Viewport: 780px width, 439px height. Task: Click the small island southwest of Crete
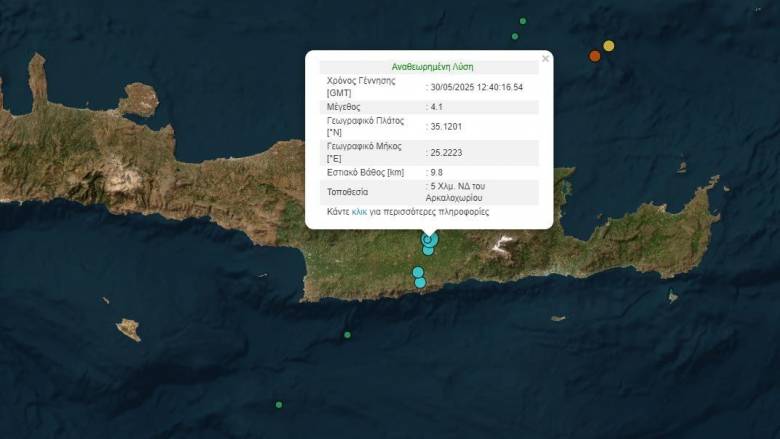coord(128,329)
